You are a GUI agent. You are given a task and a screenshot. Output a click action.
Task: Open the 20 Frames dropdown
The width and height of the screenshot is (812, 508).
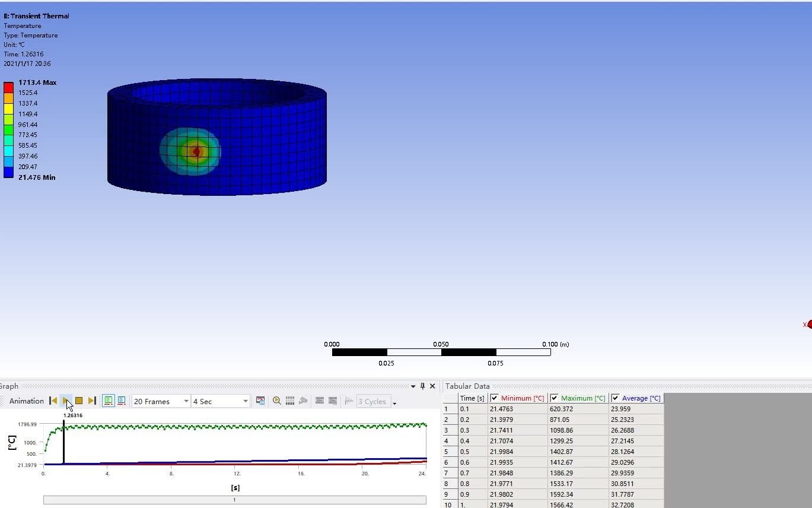coord(161,402)
